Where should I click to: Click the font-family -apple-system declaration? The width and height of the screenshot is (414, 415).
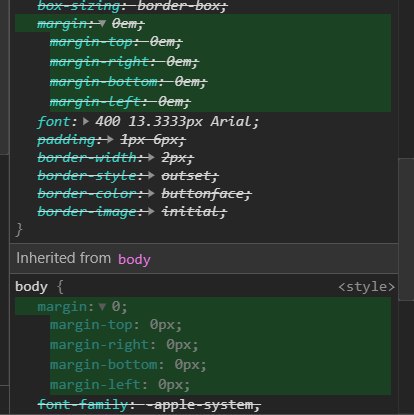[149, 405]
